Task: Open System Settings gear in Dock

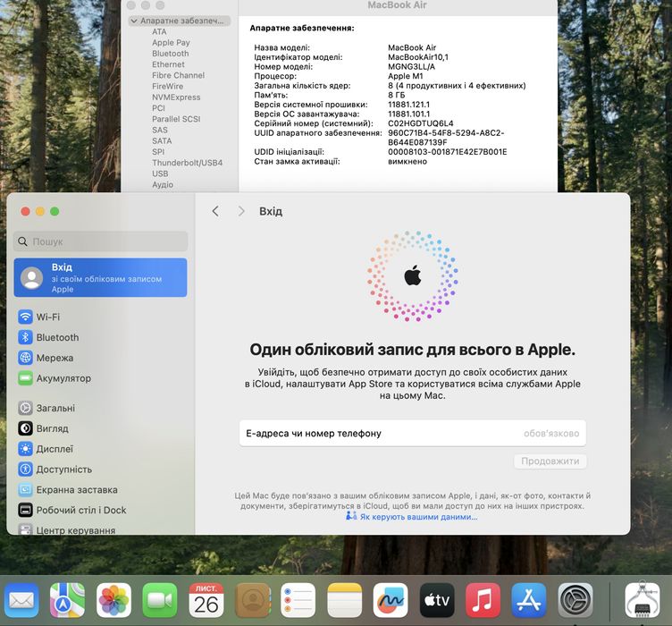Action: pos(575,600)
